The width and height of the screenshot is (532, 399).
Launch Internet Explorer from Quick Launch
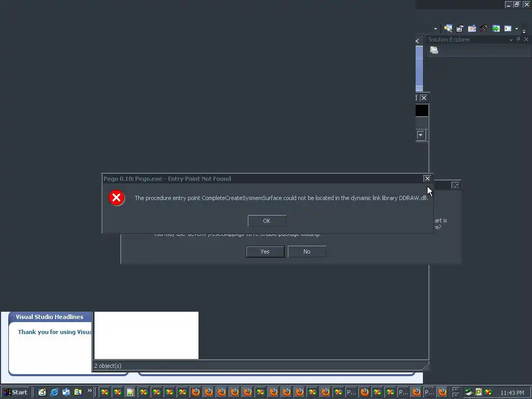[x=54, y=392]
